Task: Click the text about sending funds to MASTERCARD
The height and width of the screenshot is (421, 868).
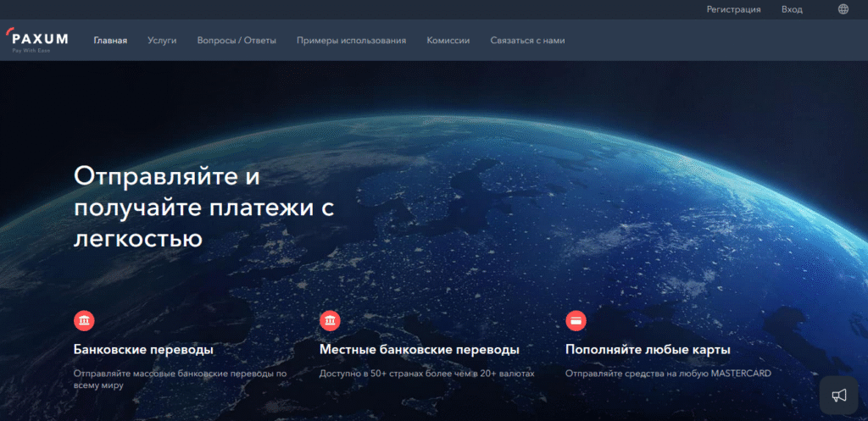Action: (668, 373)
